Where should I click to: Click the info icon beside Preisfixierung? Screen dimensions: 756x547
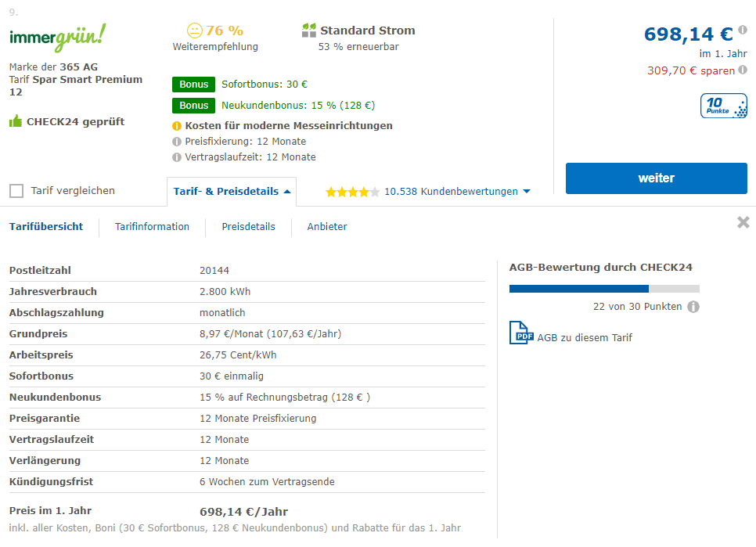(x=177, y=142)
